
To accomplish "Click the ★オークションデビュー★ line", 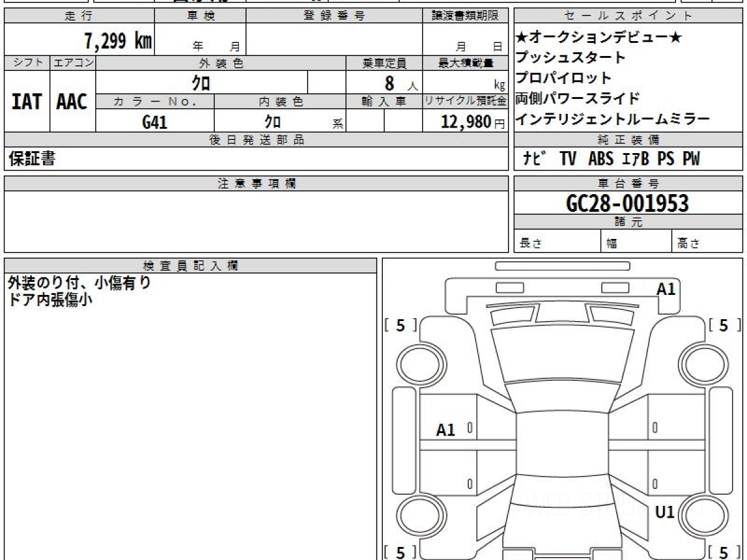I will click(598, 37).
